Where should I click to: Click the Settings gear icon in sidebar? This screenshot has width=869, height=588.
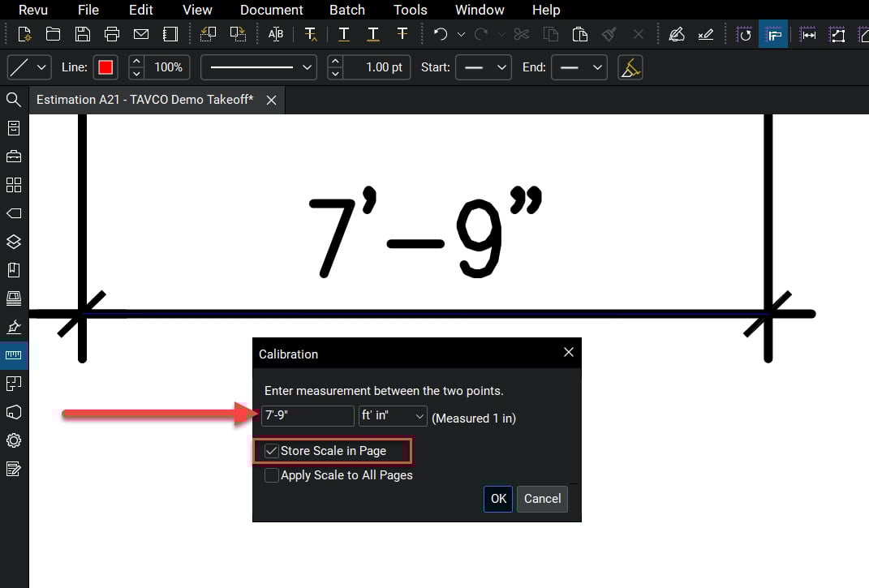(x=13, y=440)
